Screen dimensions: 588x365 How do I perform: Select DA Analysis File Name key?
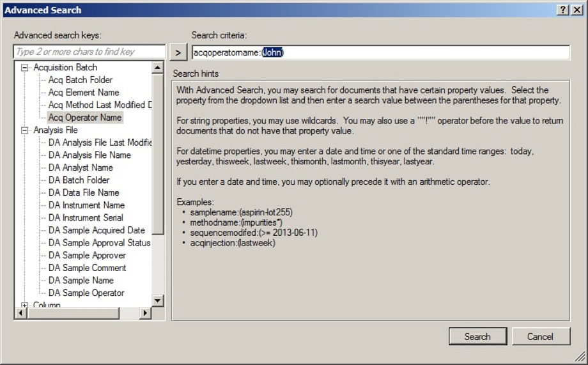pyautogui.click(x=89, y=155)
